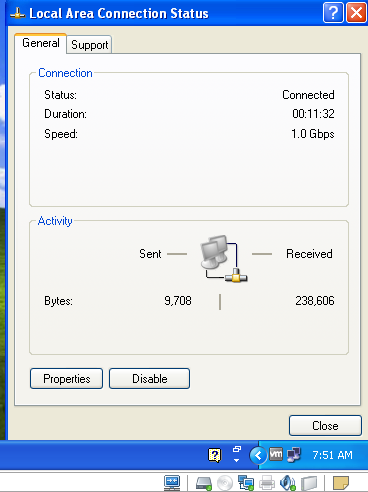The width and height of the screenshot is (368, 492).
Task: Open connection Properties
Action: 66,379
